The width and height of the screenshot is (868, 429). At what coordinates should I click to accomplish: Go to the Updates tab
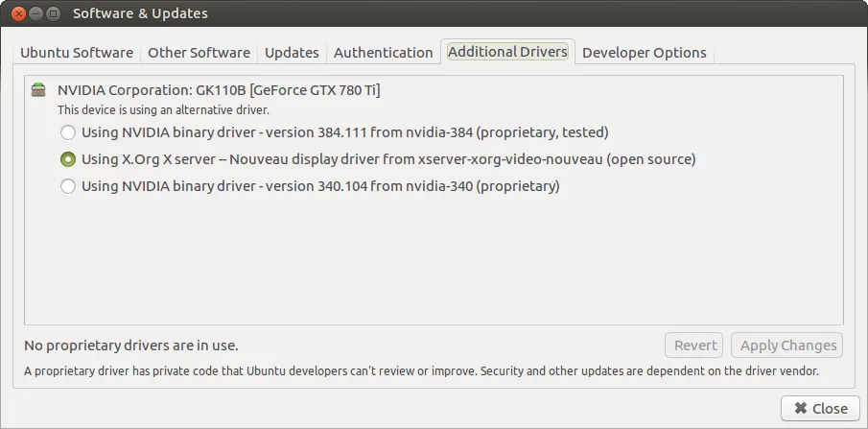click(292, 53)
